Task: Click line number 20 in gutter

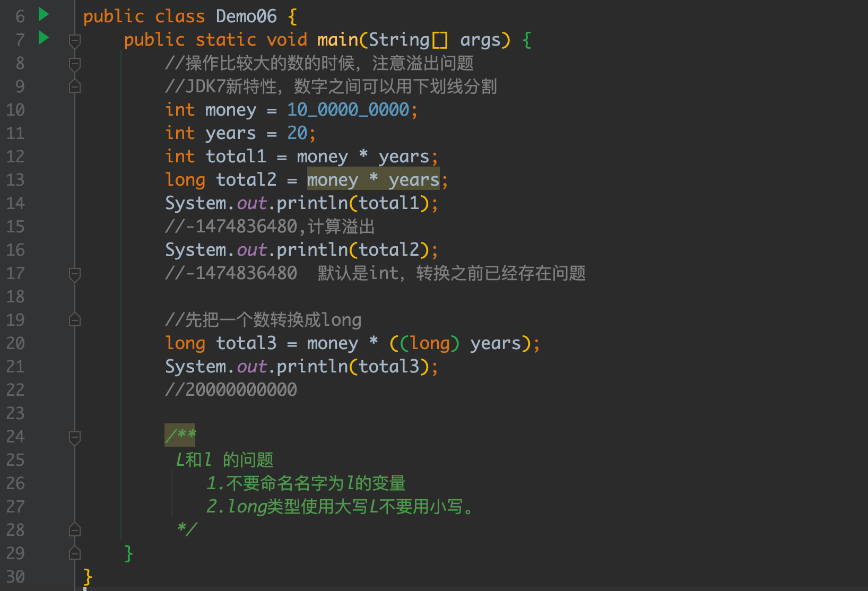Action: pos(15,343)
